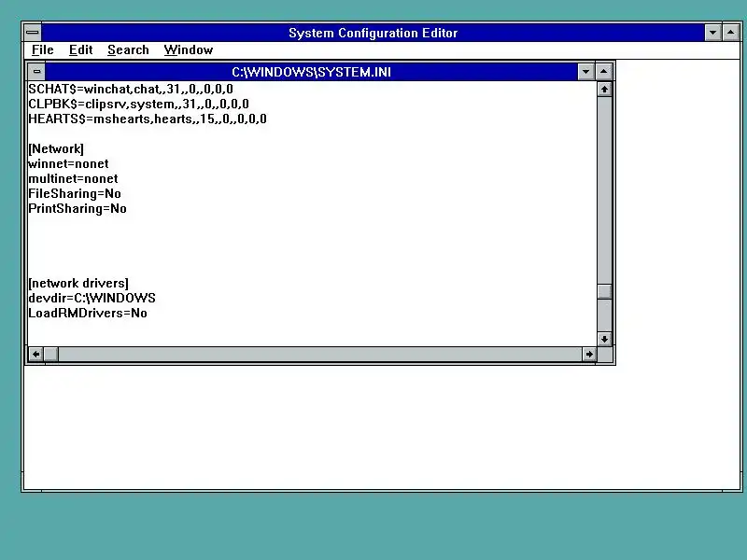Click the horizontal scrollbar thumb
The image size is (747, 560).
pyautogui.click(x=51, y=355)
